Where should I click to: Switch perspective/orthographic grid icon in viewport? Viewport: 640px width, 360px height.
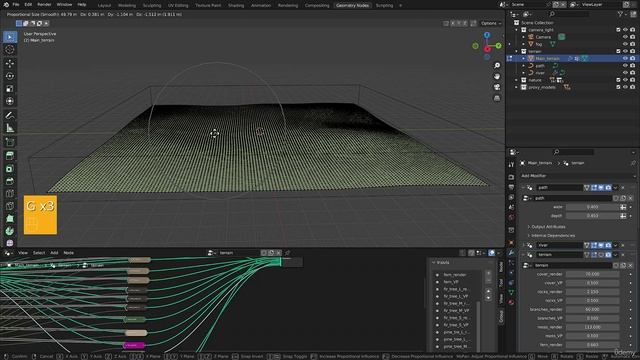(497, 98)
